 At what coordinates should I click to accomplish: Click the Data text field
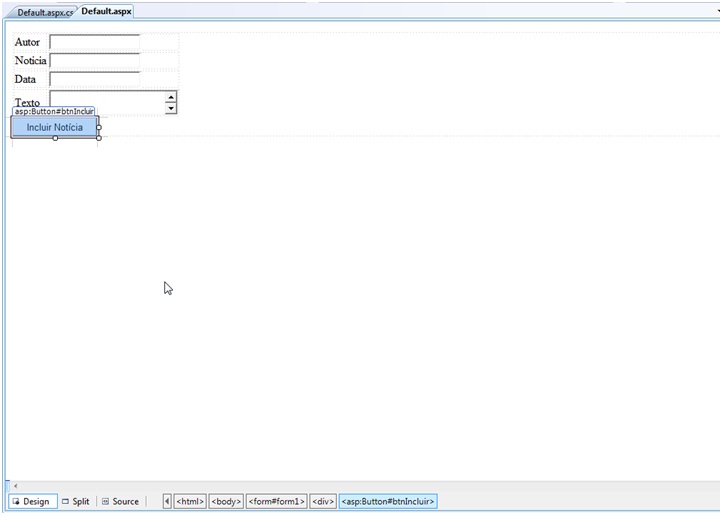(x=95, y=79)
